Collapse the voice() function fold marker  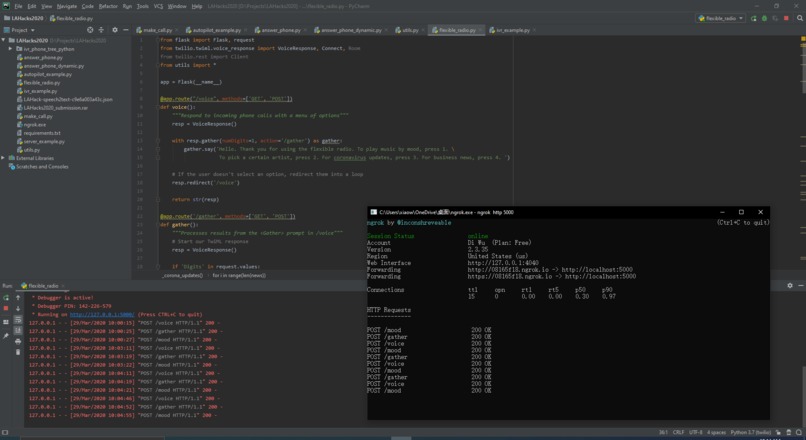pos(158,107)
